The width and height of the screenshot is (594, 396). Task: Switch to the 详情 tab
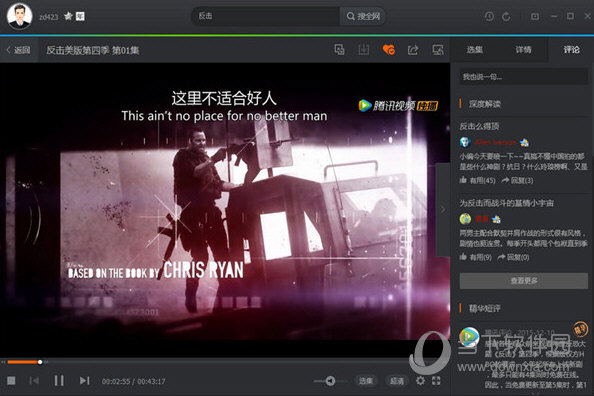pos(523,50)
